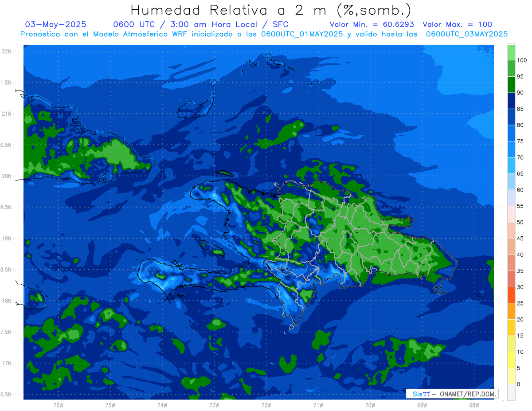The height and width of the screenshot is (411, 532).
Task: Click the "70W" longitude axis label
Action: coord(370,405)
